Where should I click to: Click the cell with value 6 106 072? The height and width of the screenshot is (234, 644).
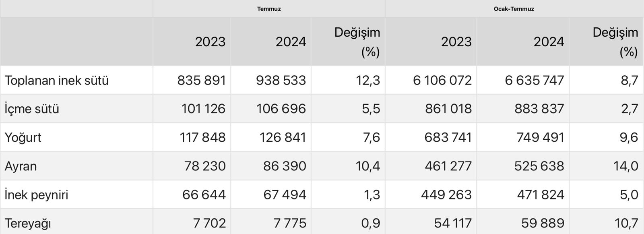[x=442, y=81]
